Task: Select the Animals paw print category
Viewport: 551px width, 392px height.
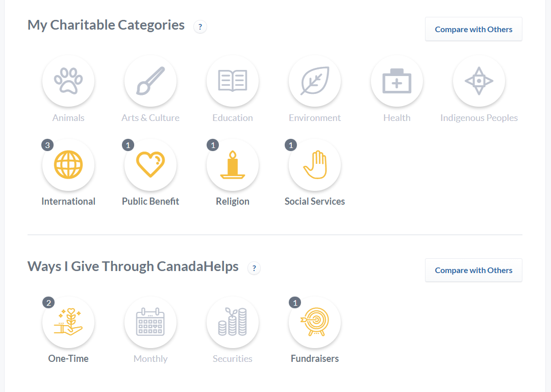Action: (x=68, y=81)
